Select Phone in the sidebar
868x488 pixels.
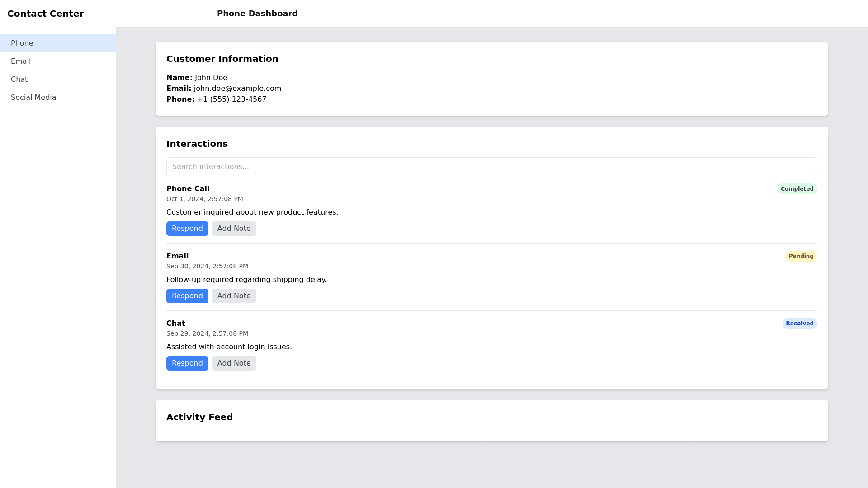22,43
